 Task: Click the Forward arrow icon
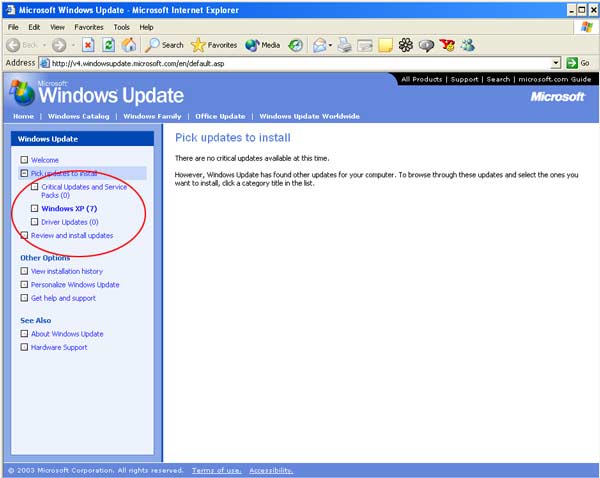[x=59, y=45]
